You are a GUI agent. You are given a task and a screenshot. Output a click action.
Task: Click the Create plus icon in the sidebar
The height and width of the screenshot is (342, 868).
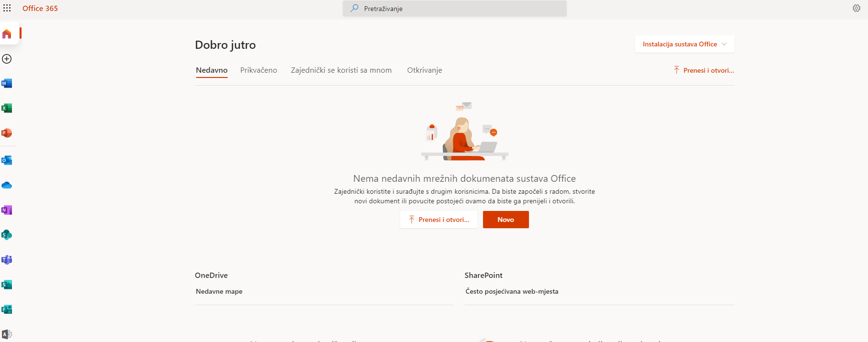click(7, 59)
